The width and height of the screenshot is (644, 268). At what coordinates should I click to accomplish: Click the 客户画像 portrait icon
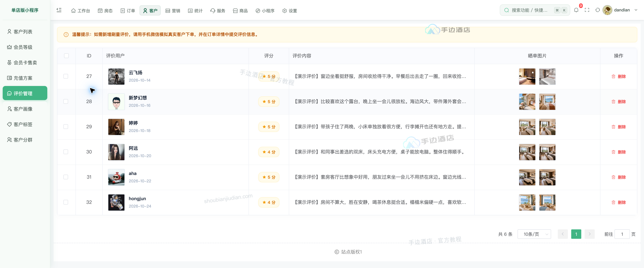[x=9, y=109]
